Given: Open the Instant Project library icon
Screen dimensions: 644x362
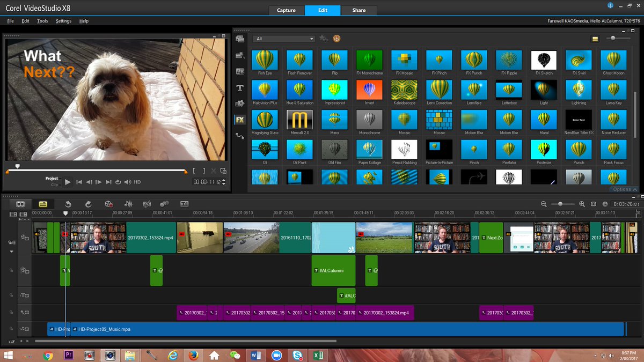Looking at the screenshot, I should 240,55.
